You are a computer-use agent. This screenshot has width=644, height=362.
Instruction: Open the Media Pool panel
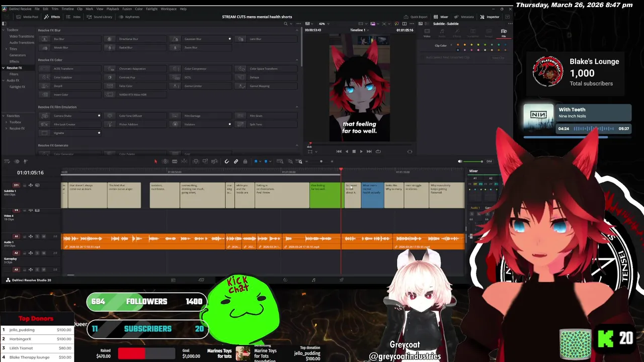28,17
